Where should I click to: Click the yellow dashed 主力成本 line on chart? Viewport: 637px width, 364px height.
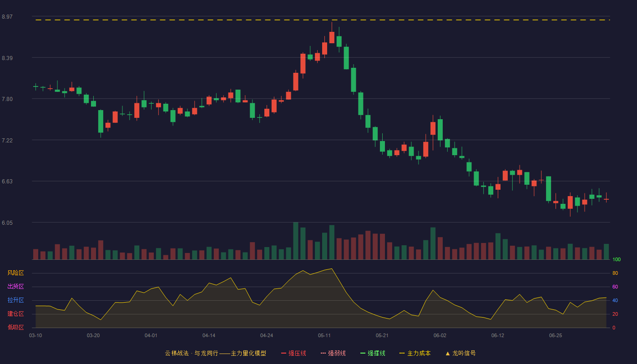pyautogui.click(x=323, y=20)
